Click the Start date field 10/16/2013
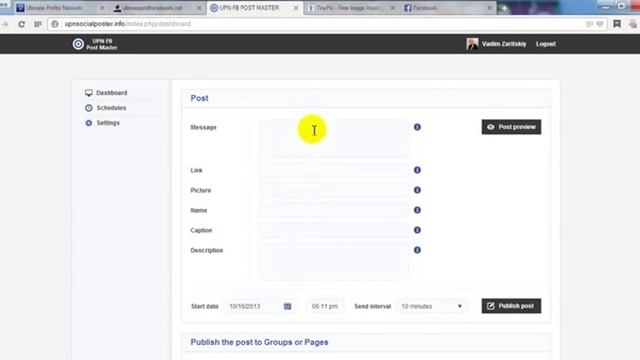The width and height of the screenshot is (640, 360). (x=260, y=306)
